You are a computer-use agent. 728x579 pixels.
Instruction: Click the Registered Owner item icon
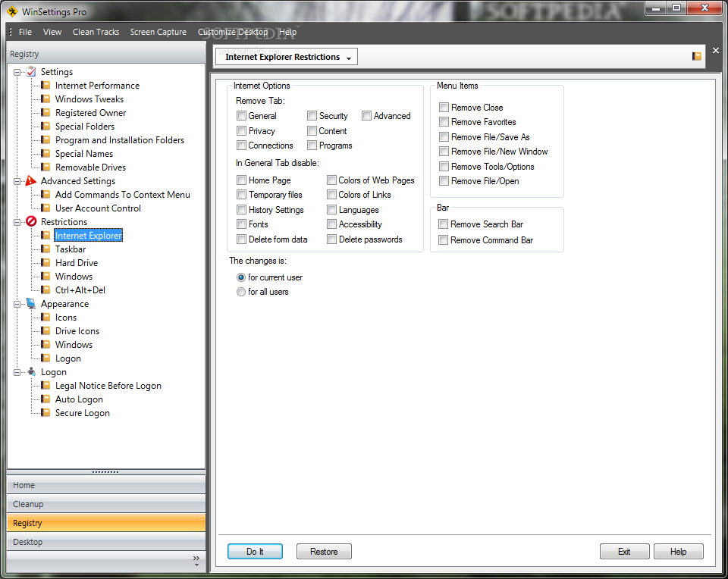(x=45, y=113)
